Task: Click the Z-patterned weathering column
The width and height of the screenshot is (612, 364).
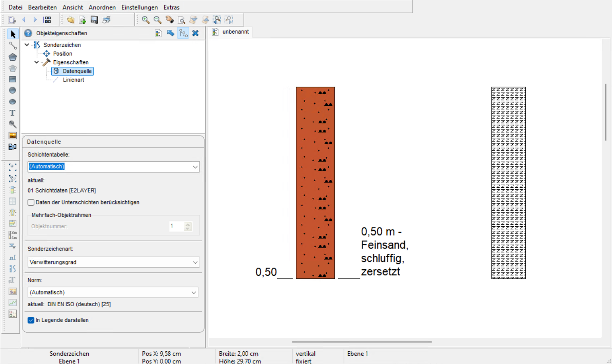Action: 509,183
